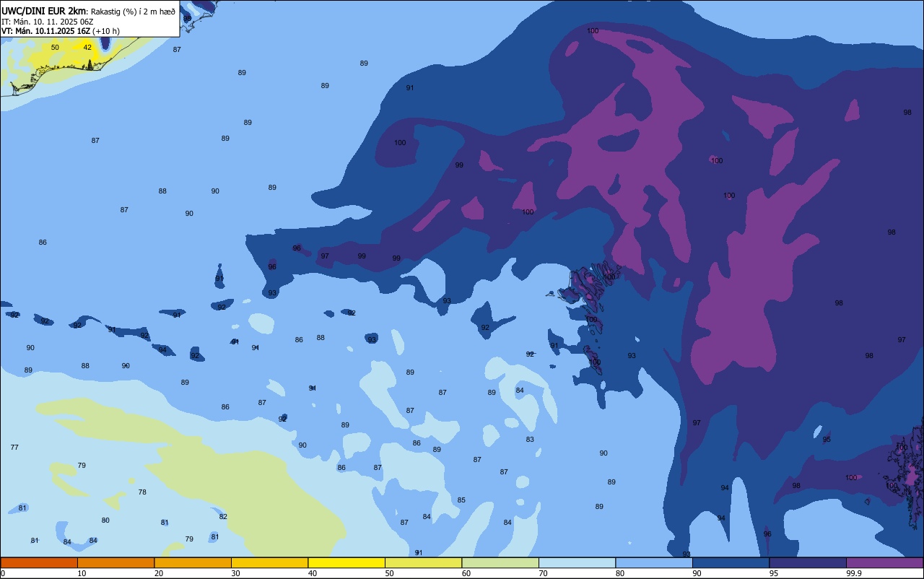Click the '60' legend tick label

click(x=466, y=573)
